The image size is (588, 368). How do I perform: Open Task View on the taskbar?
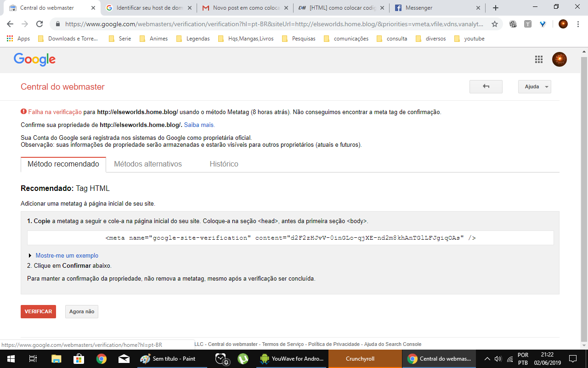coord(33,359)
